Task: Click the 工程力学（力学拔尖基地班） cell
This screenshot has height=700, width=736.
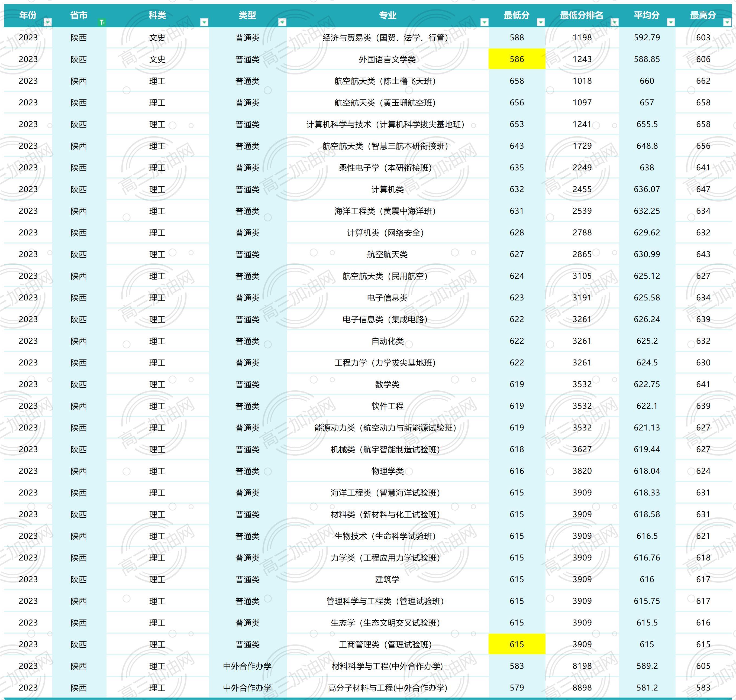Action: pyautogui.click(x=388, y=362)
